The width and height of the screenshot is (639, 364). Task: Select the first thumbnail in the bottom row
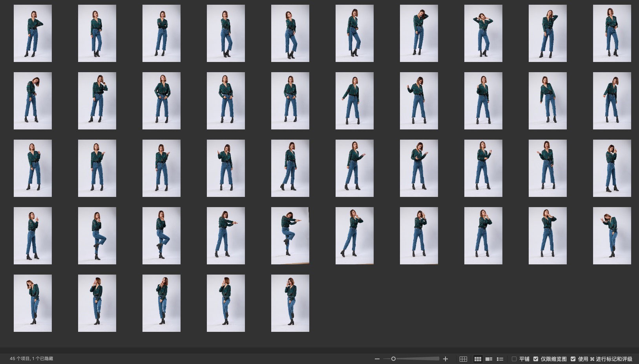point(33,303)
